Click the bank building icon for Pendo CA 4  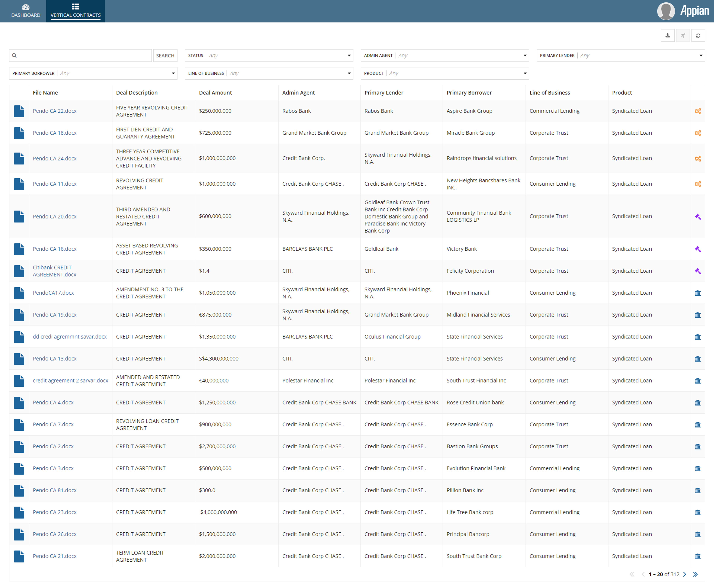click(x=698, y=403)
